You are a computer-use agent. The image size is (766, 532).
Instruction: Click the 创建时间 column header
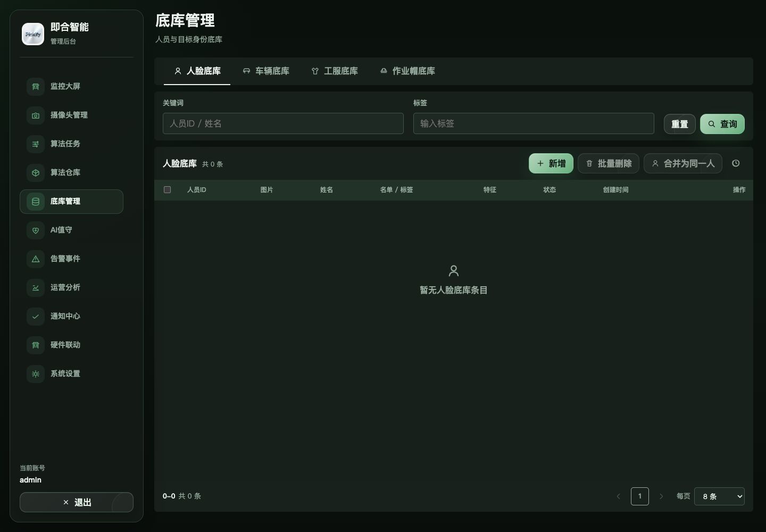click(615, 190)
